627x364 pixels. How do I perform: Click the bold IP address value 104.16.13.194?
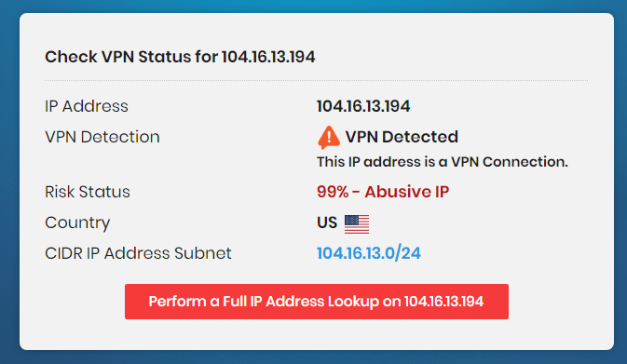pyautogui.click(x=363, y=106)
